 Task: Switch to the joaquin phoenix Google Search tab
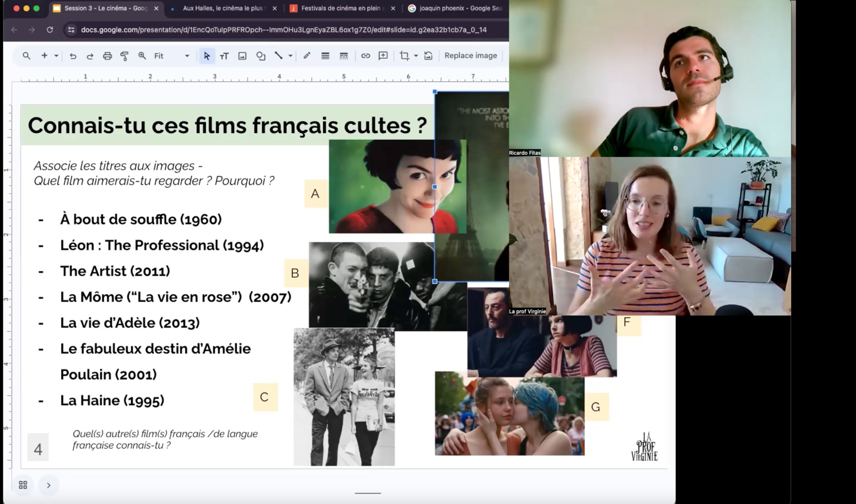[455, 8]
